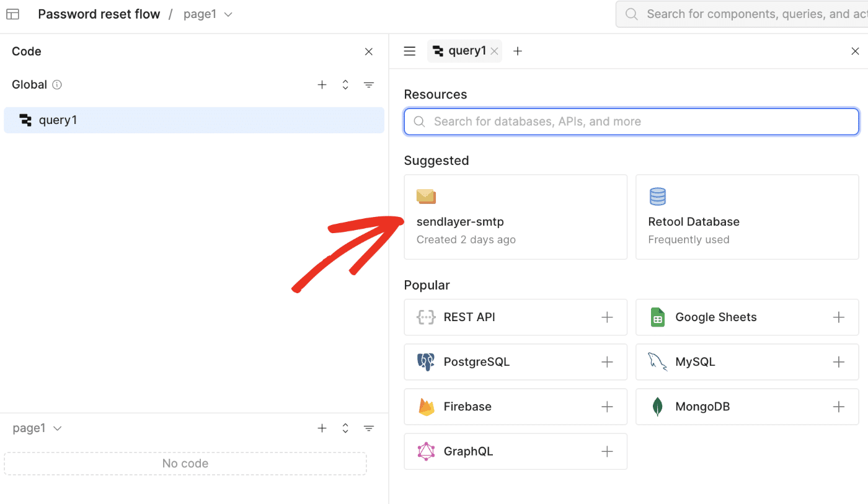Close the query1 tab
The width and height of the screenshot is (868, 504).
[x=494, y=51]
